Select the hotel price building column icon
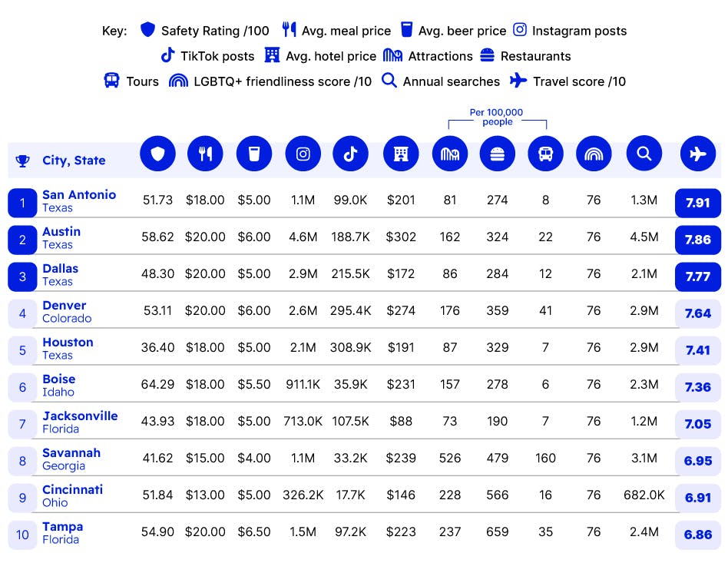 pos(401,154)
